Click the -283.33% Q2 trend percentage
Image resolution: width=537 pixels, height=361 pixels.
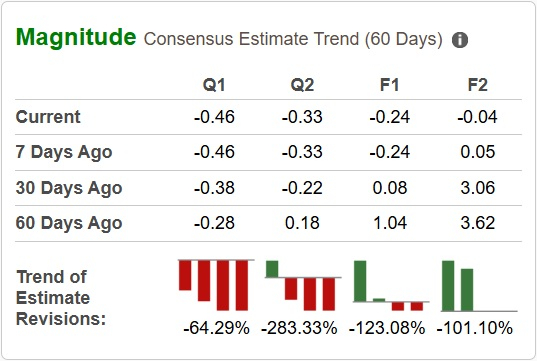click(299, 328)
